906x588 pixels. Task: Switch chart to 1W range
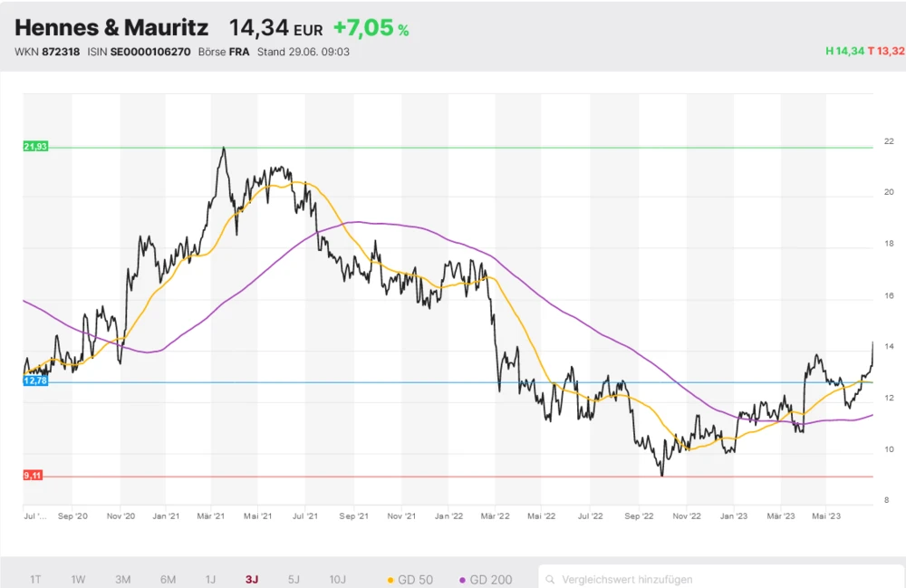[x=78, y=579]
